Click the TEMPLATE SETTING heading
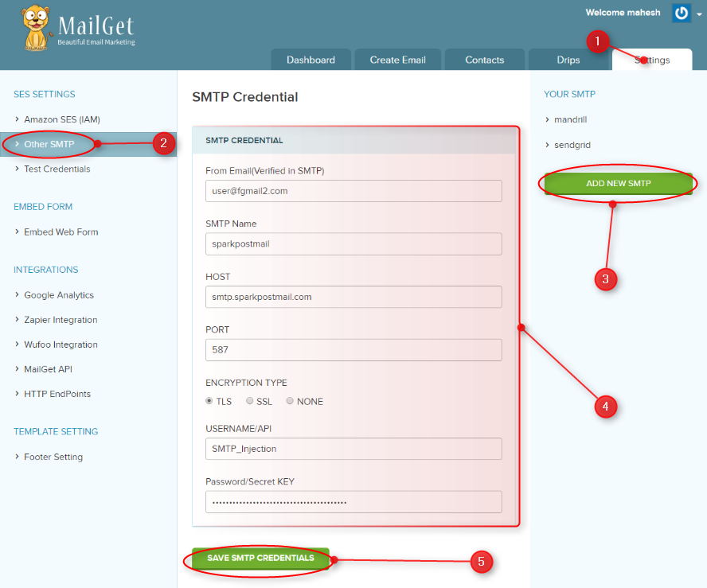This screenshot has width=707, height=588. tap(56, 431)
